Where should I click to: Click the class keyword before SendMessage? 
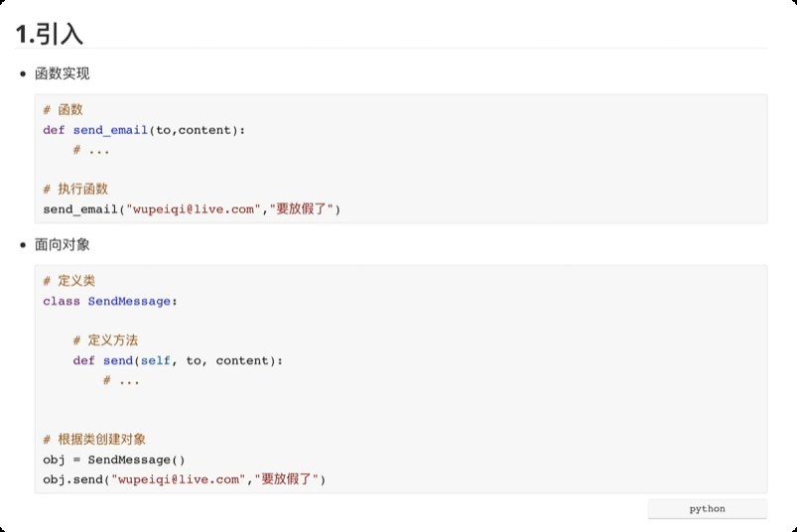point(62,301)
